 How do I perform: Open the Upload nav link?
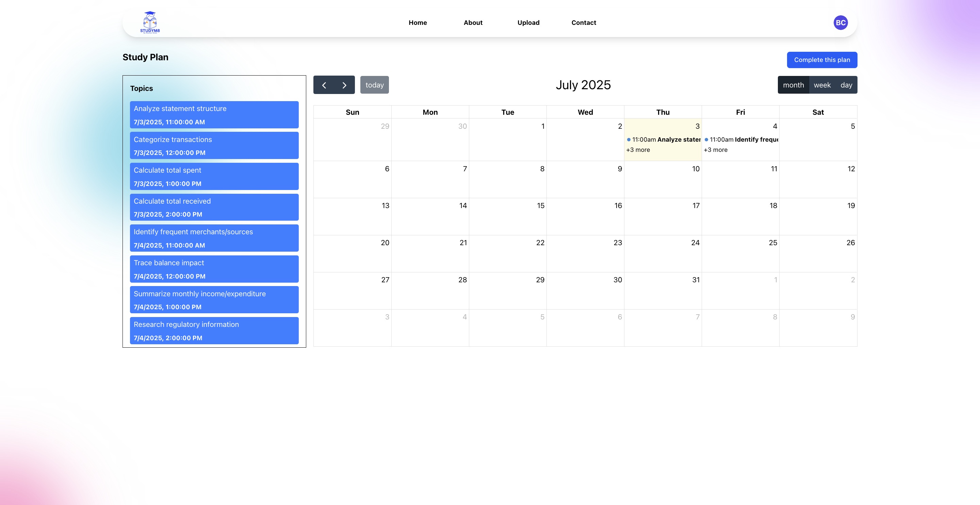pos(528,22)
